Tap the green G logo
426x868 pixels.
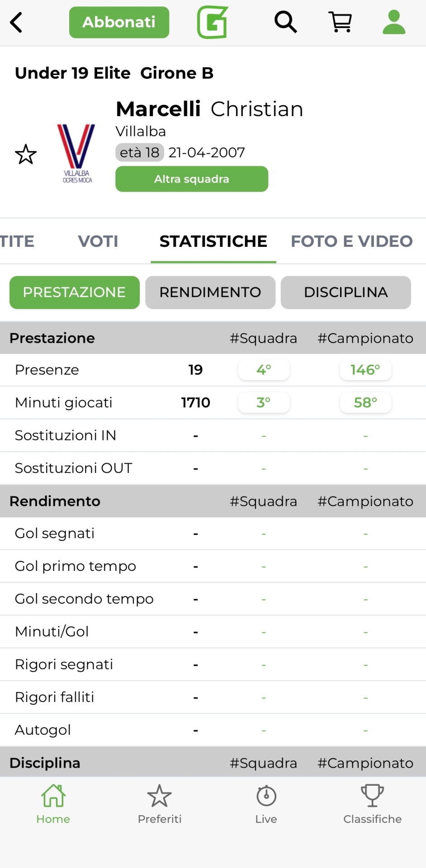pos(212,22)
